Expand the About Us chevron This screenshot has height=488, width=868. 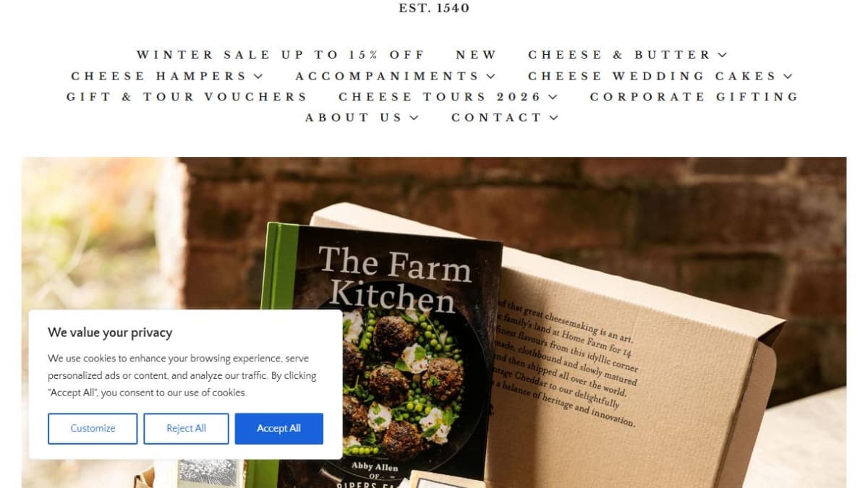tap(414, 118)
